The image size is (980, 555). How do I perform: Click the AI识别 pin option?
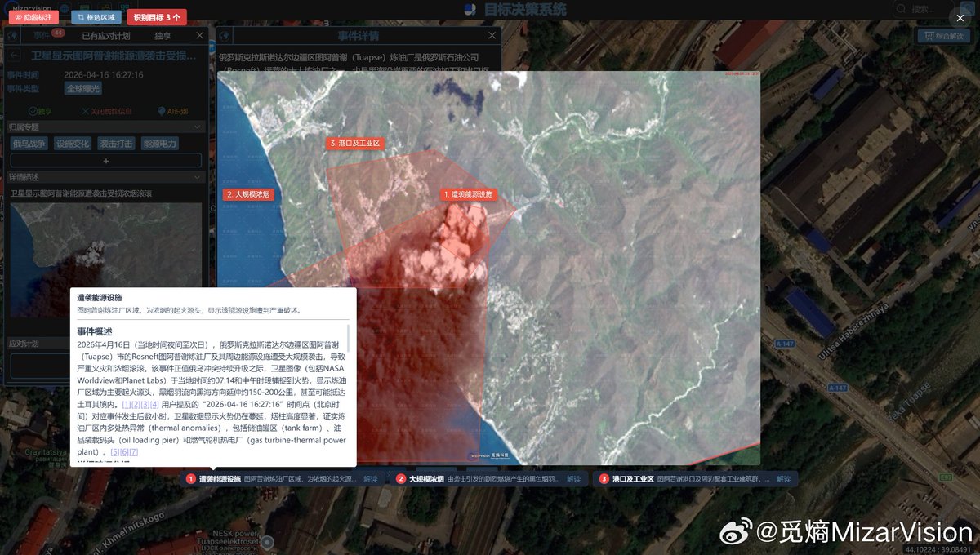click(x=172, y=111)
